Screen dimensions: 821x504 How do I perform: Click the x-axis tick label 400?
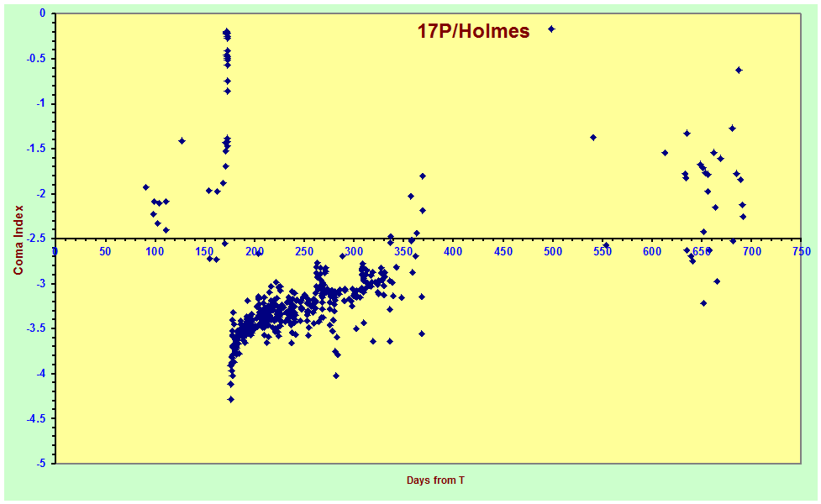click(x=453, y=252)
